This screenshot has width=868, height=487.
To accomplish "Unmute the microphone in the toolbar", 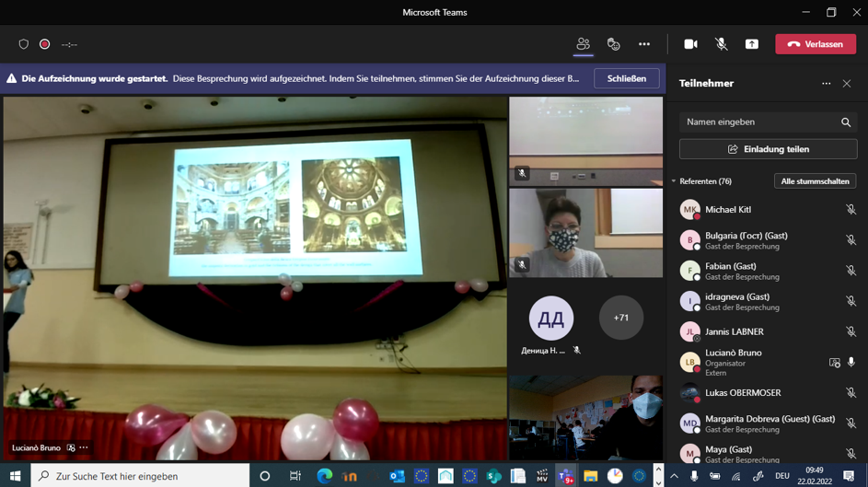I will coord(722,44).
